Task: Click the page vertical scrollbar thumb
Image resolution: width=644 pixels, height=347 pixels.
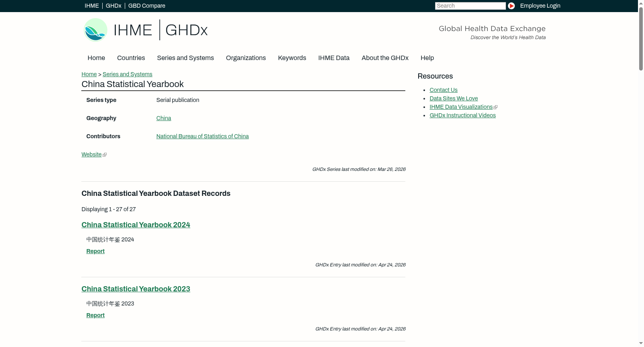Action: 641,39
